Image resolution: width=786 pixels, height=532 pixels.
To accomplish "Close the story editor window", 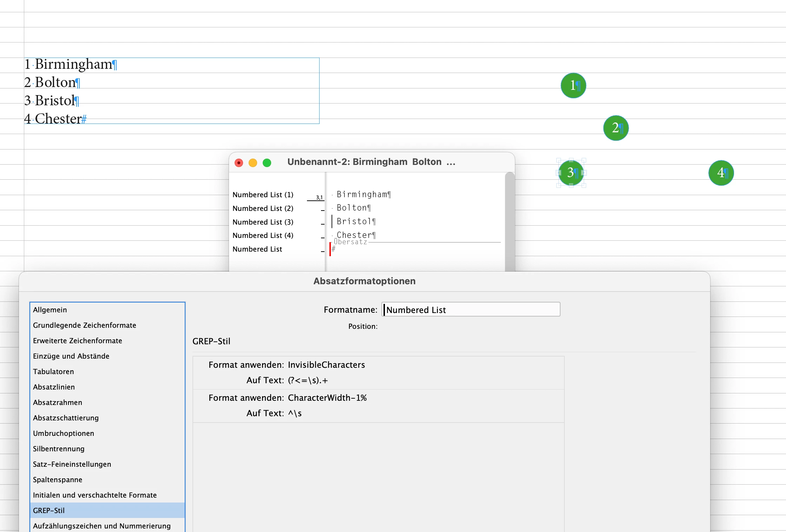I will pos(239,163).
